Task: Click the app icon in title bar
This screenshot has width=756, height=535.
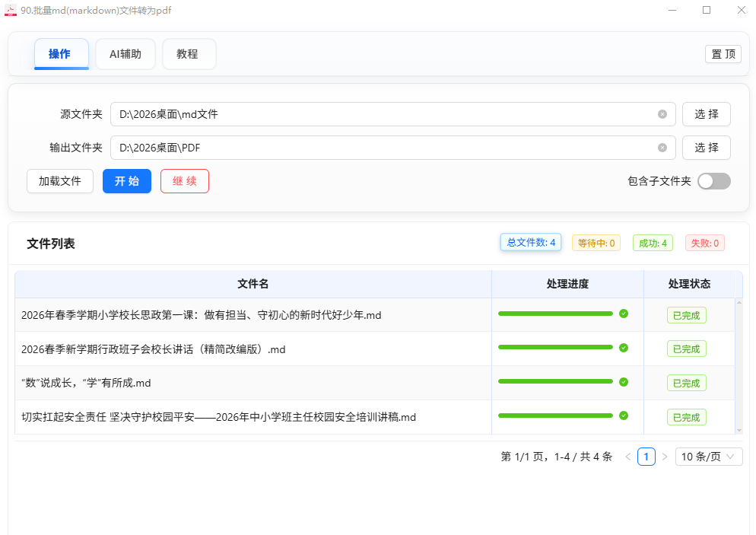Action: [11, 10]
